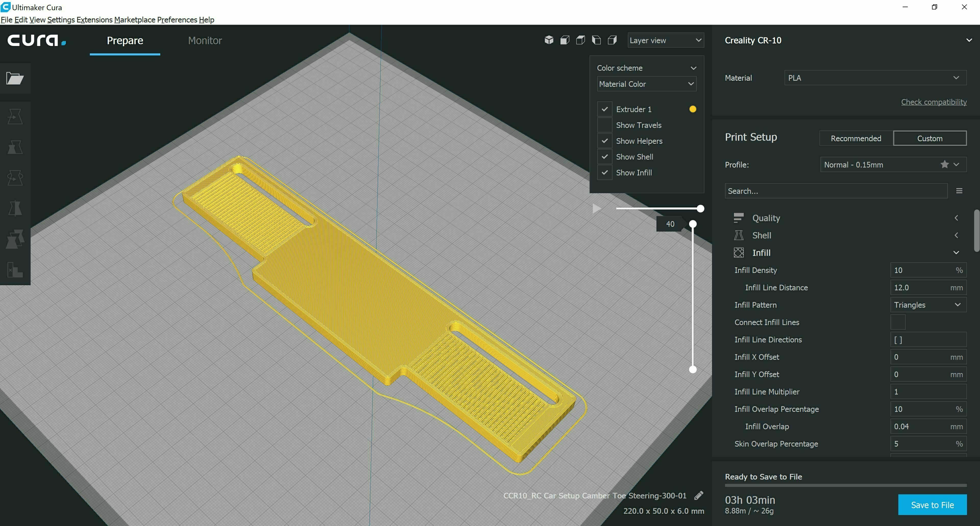The image size is (980, 526).
Task: Open the Layer view mode dropdown
Action: click(x=665, y=40)
